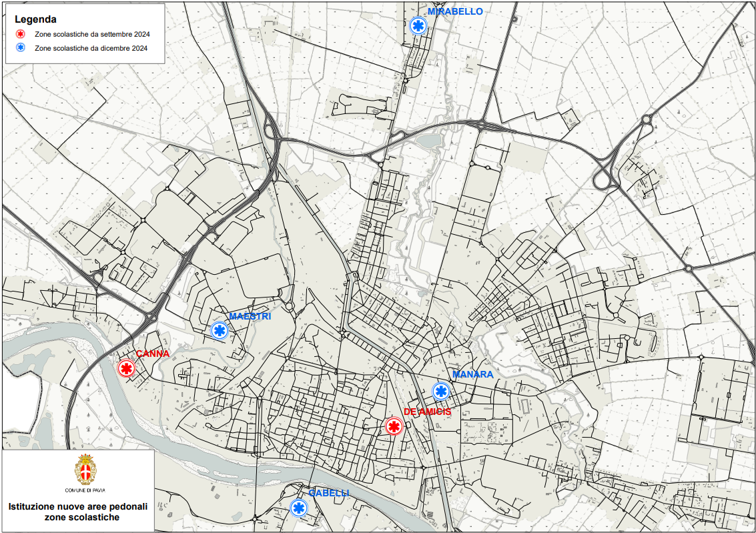Click the red Canna school zone marker

(x=126, y=368)
